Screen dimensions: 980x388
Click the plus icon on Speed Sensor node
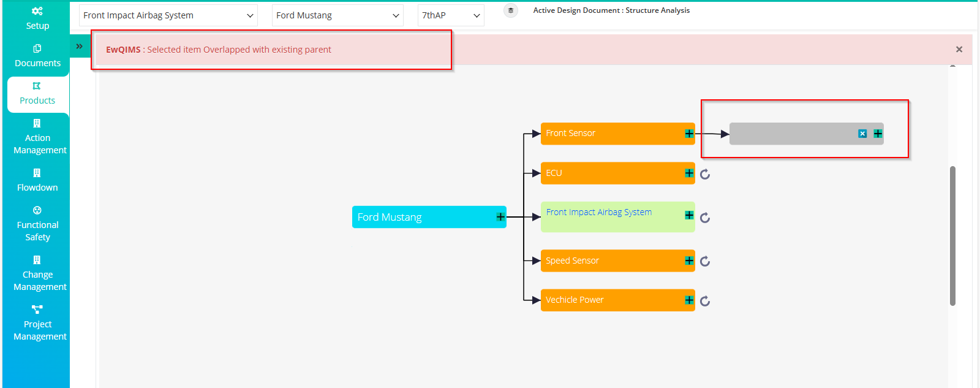point(689,261)
